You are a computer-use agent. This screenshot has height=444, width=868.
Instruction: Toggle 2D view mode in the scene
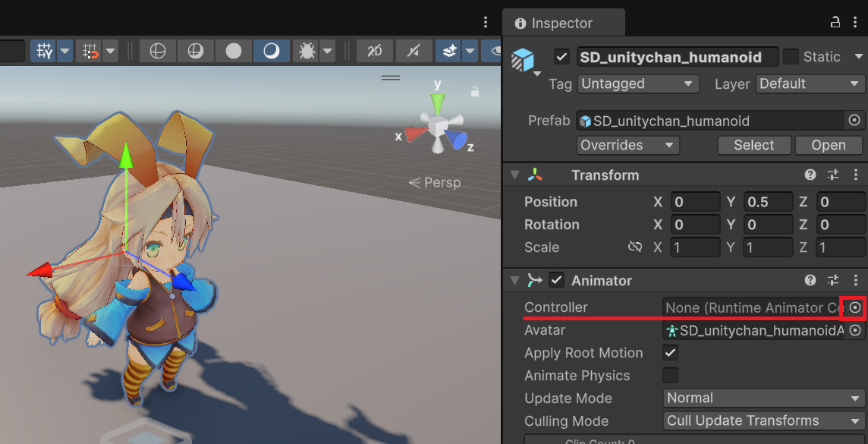tap(375, 51)
